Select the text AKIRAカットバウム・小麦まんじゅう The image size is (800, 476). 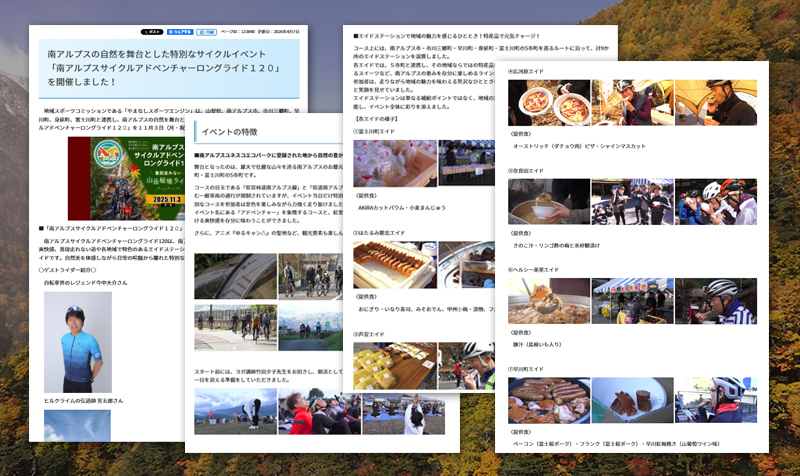coord(402,208)
